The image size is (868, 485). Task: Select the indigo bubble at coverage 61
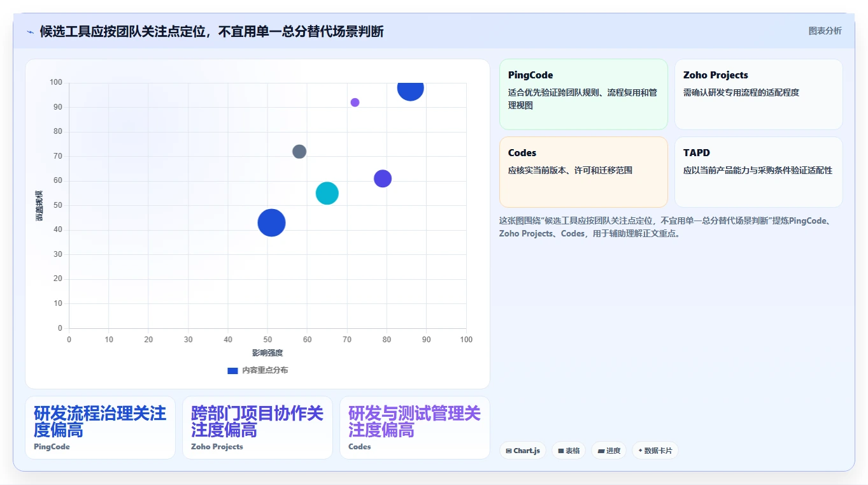pyautogui.click(x=382, y=178)
